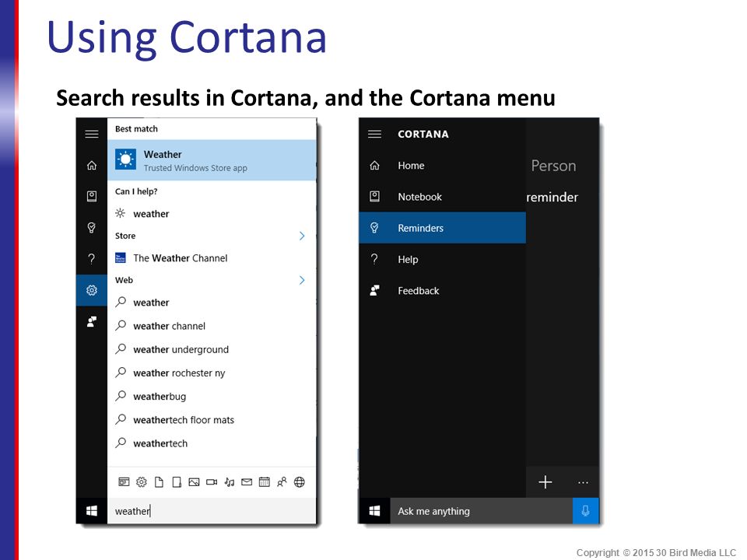This screenshot has width=747, height=560.
Task: Click the search field containing 'weather'
Action: pyautogui.click(x=212, y=511)
